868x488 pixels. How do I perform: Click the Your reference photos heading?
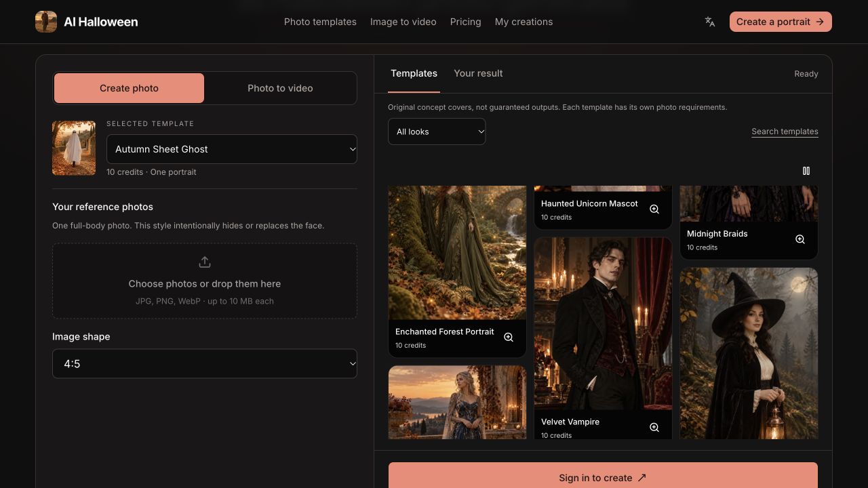(x=102, y=207)
